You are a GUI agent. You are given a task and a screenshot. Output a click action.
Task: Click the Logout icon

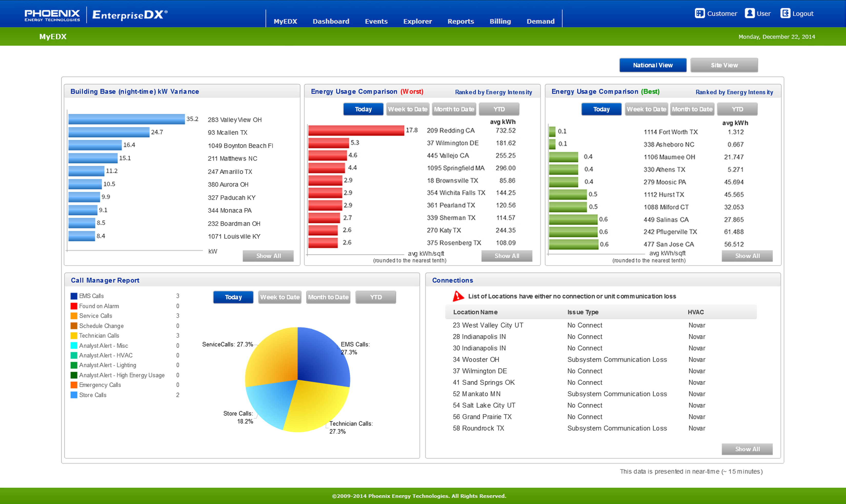[785, 13]
